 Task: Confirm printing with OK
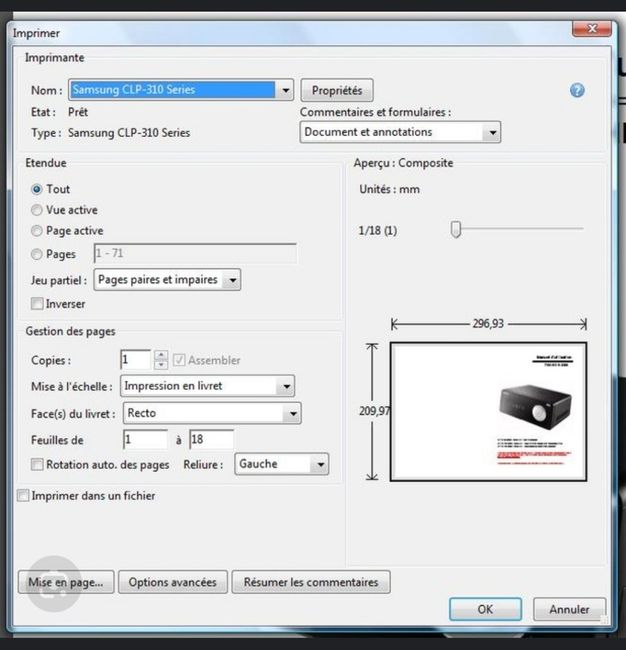(485, 609)
